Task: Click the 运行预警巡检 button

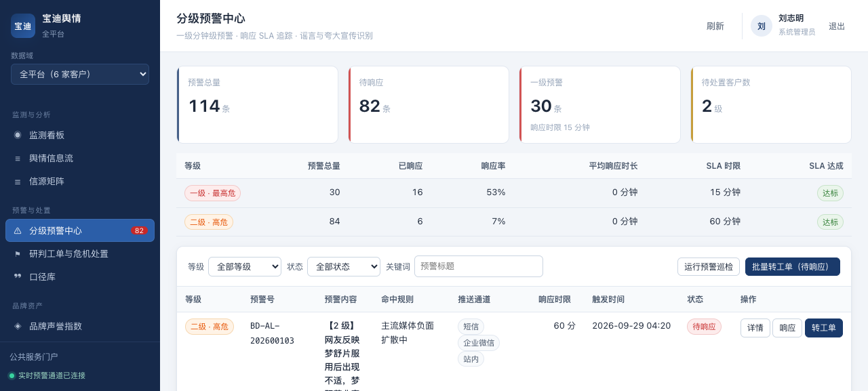Action: tap(709, 266)
